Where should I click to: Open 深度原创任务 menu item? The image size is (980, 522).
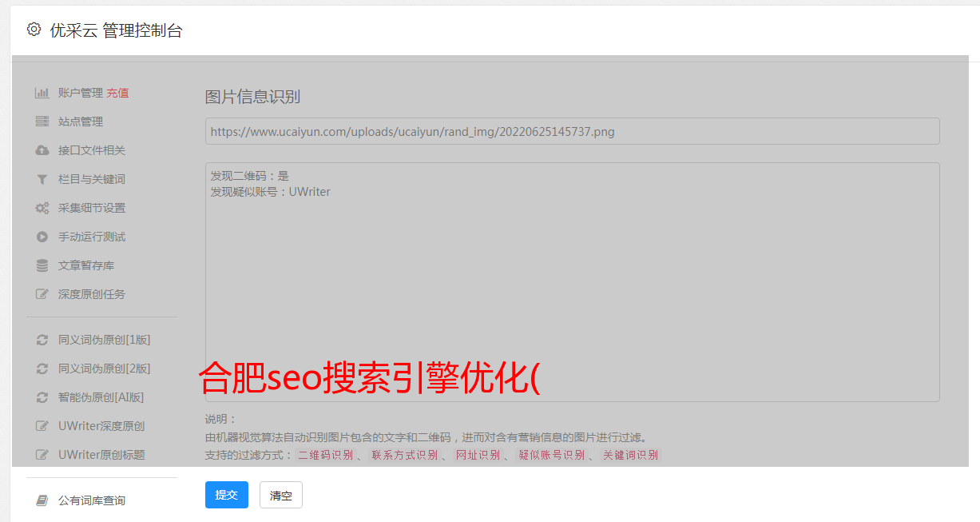point(92,294)
